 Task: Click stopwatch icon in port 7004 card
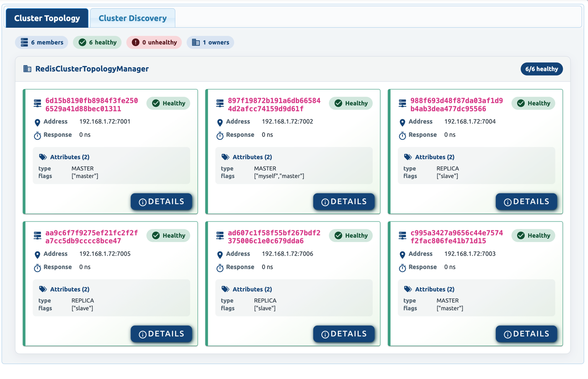pyautogui.click(x=402, y=136)
